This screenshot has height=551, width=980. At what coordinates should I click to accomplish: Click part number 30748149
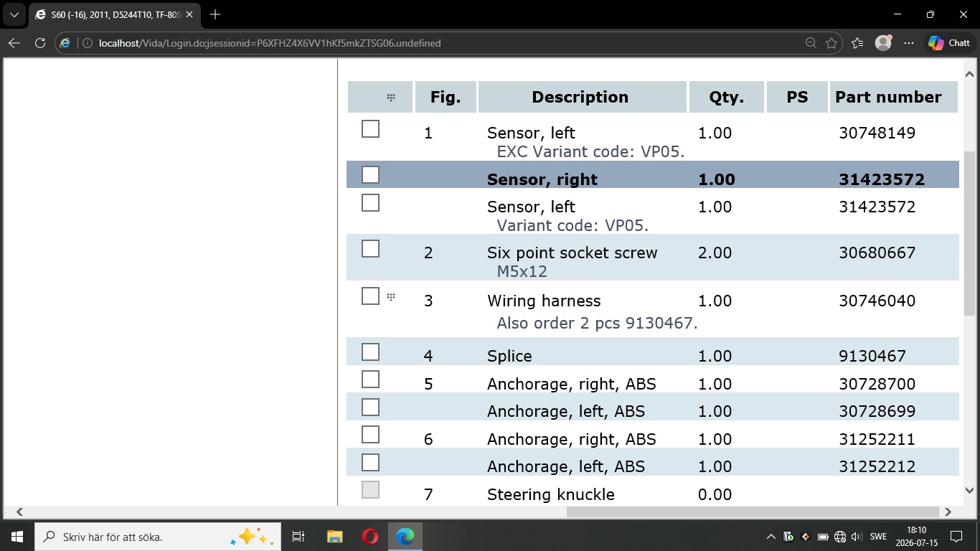(x=877, y=133)
